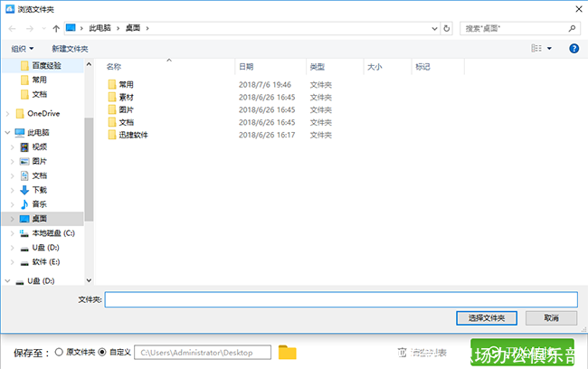Open 组织 dropdown menu
The image size is (588, 369).
[23, 48]
